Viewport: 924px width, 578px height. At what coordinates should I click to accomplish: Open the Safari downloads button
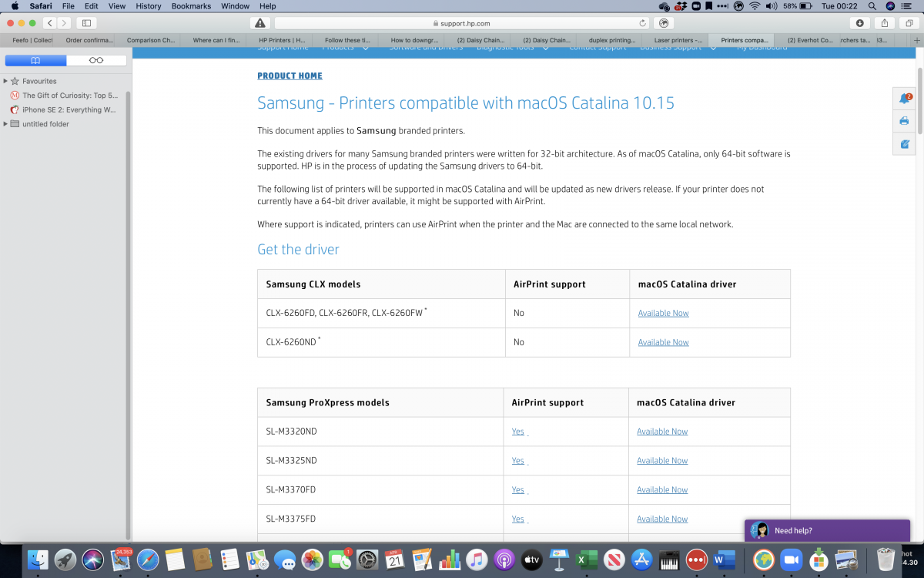pyautogui.click(x=860, y=23)
